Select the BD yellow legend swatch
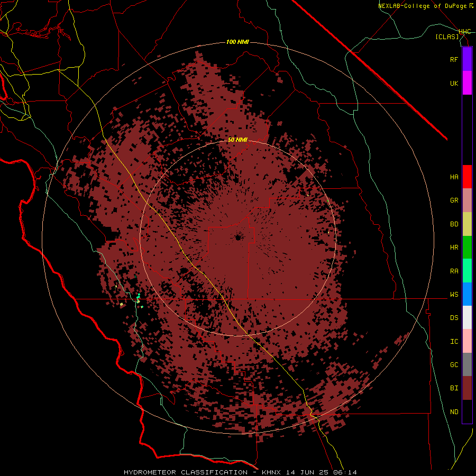476x476 pixels. (467, 224)
